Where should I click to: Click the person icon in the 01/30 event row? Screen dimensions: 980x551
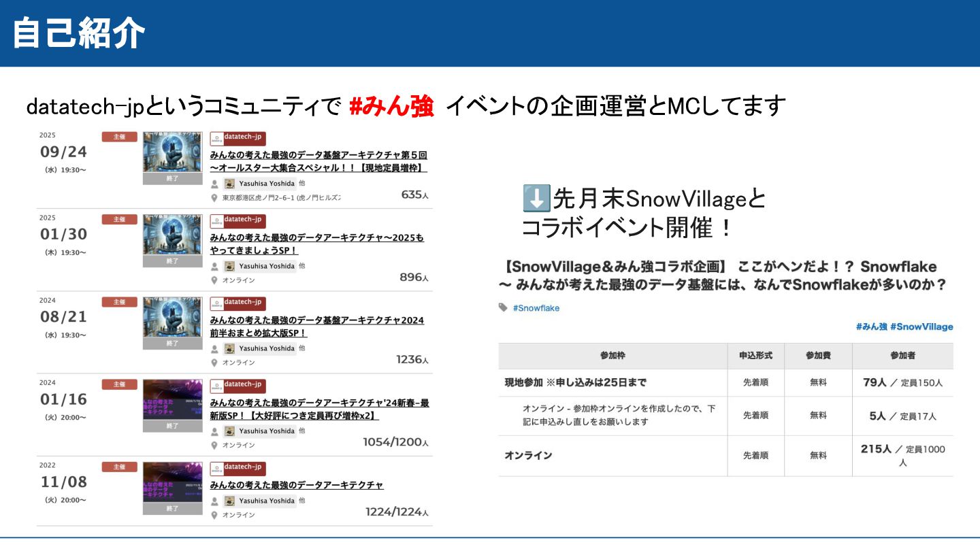point(214,266)
